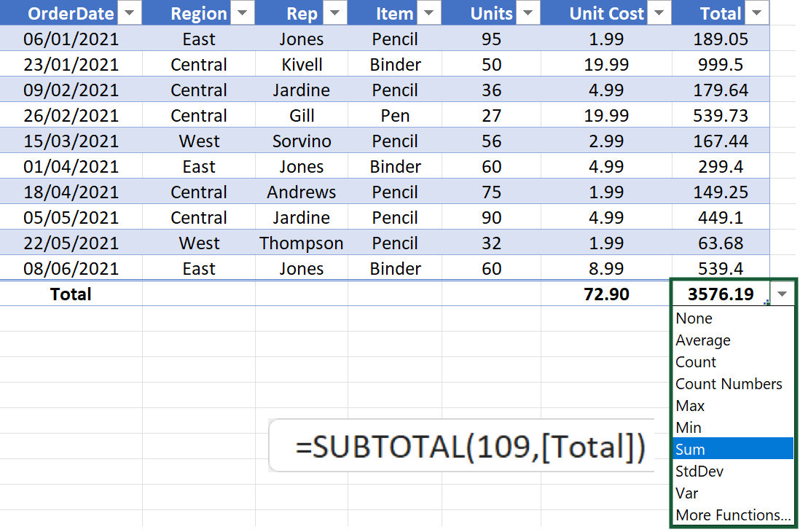The image size is (800, 532).
Task: Select the 3576.19 total cell
Action: coord(720,294)
